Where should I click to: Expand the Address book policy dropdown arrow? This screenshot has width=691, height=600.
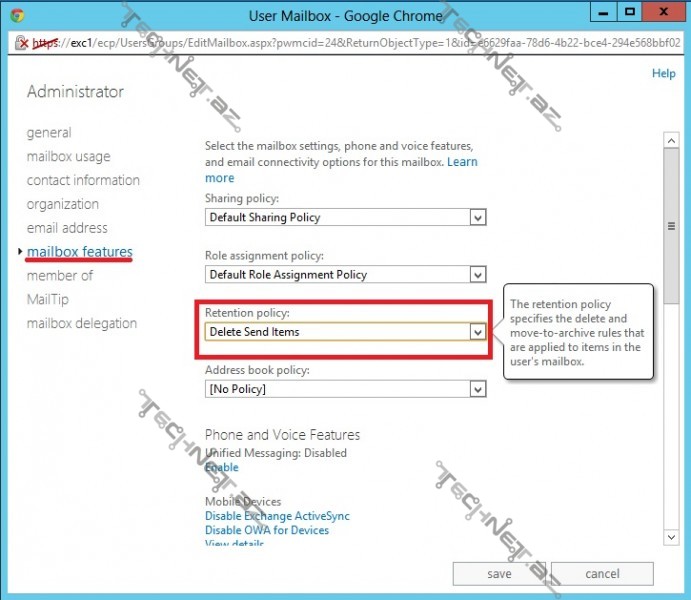pos(477,389)
